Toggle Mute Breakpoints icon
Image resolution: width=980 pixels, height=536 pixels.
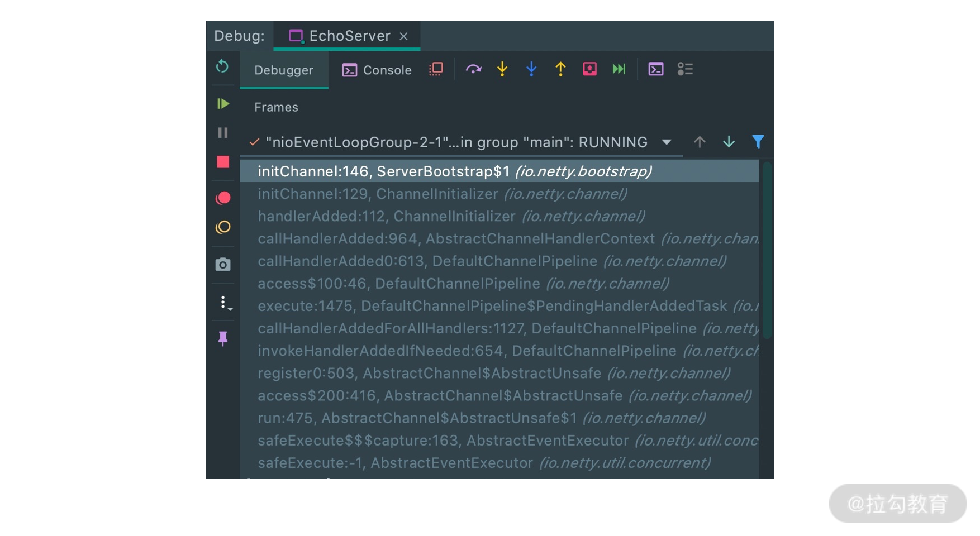[223, 227]
